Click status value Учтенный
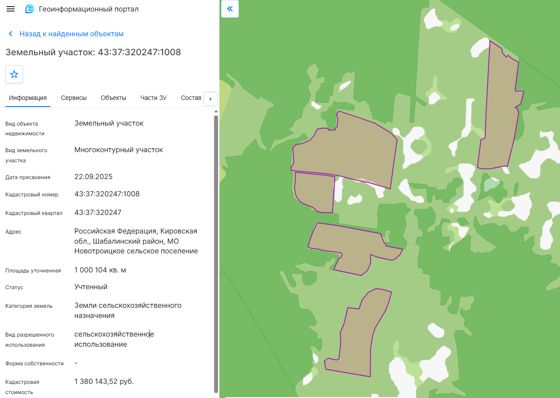Image resolution: width=560 pixels, height=398 pixels. [x=91, y=287]
